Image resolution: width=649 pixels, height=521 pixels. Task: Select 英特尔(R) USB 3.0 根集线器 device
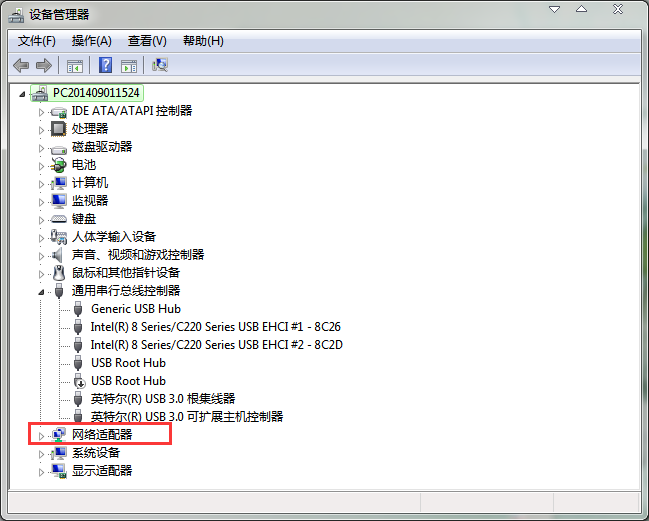[x=163, y=399]
